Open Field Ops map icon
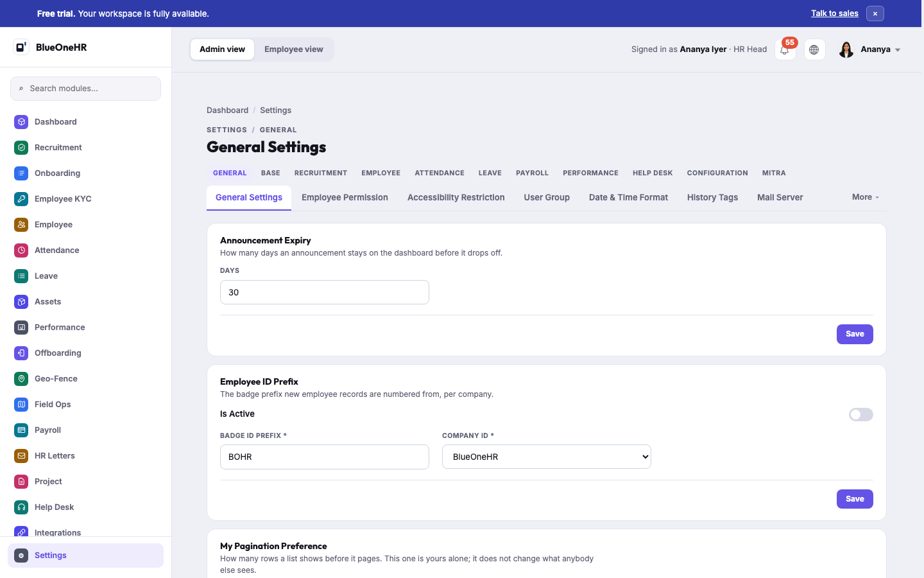The width and height of the screenshot is (924, 578). pyautogui.click(x=21, y=405)
